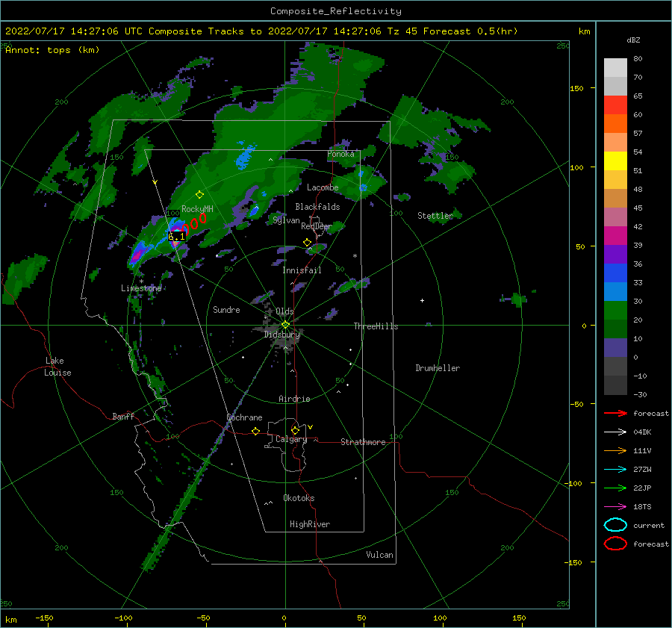Pick the light gray 80 dBZ swatch

pyautogui.click(x=615, y=67)
